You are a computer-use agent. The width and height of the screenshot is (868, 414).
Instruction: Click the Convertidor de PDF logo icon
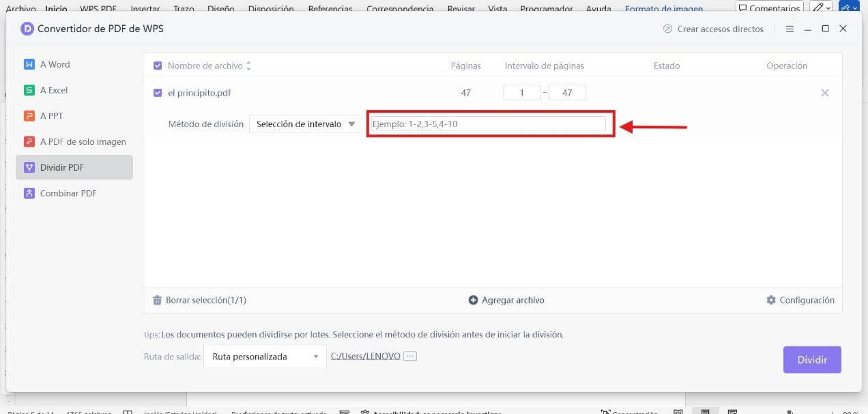[x=27, y=29]
